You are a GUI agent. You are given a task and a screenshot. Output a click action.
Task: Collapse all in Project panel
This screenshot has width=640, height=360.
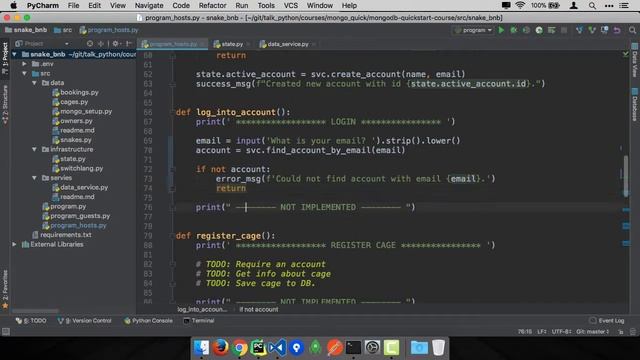(x=100, y=44)
